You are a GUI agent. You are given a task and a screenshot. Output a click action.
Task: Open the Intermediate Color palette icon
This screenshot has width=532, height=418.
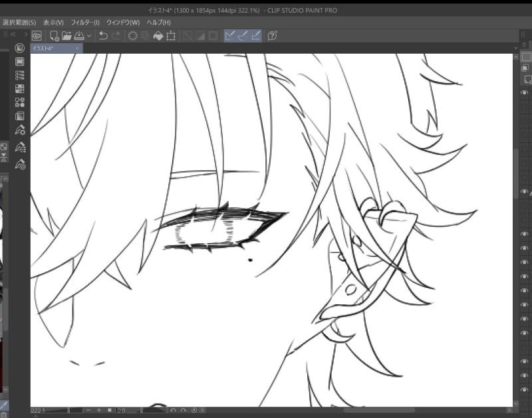pyautogui.click(x=20, y=102)
